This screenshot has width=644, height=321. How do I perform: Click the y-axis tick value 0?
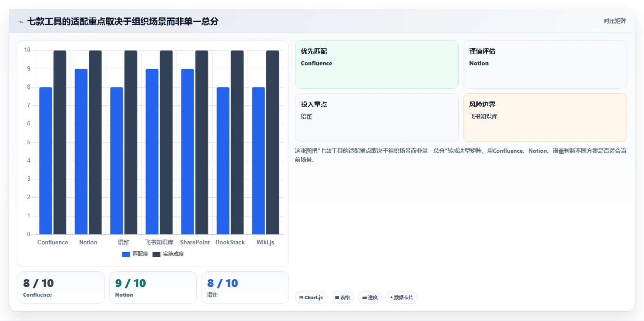tap(29, 234)
